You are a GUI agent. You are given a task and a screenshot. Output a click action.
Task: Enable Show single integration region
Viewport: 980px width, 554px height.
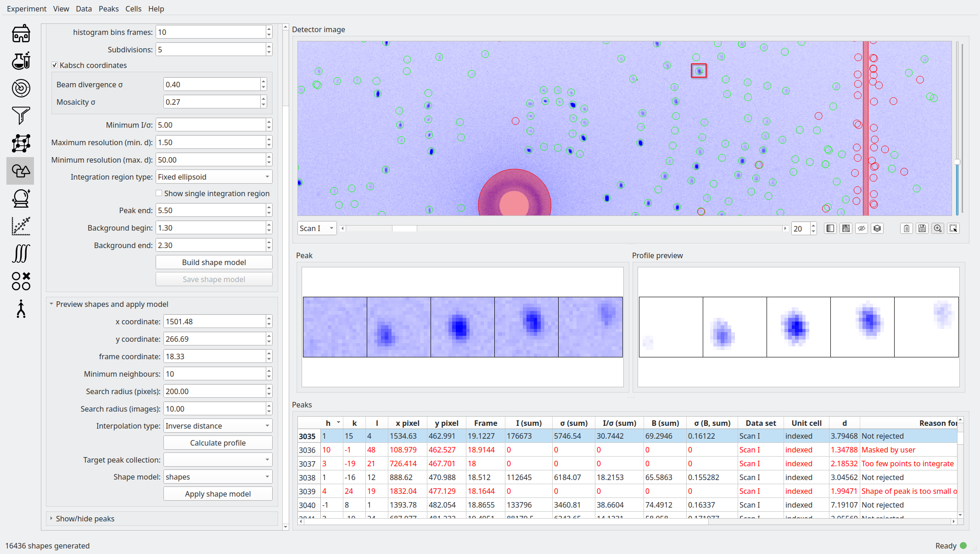click(x=159, y=193)
